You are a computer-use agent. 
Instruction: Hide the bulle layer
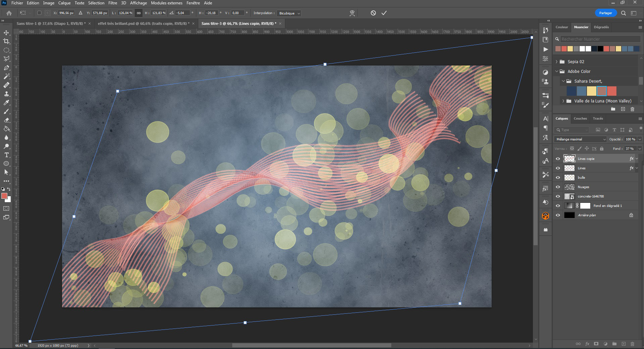click(558, 177)
